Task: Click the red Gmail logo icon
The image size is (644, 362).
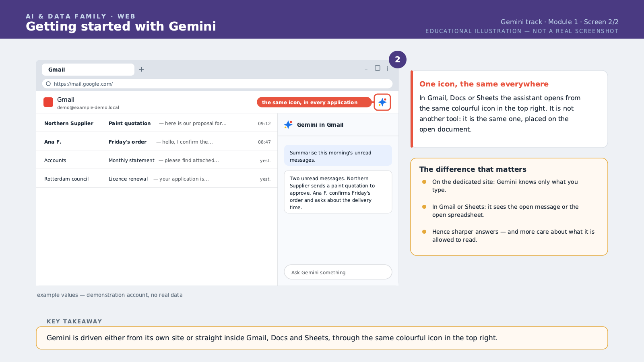Action: 48,102
